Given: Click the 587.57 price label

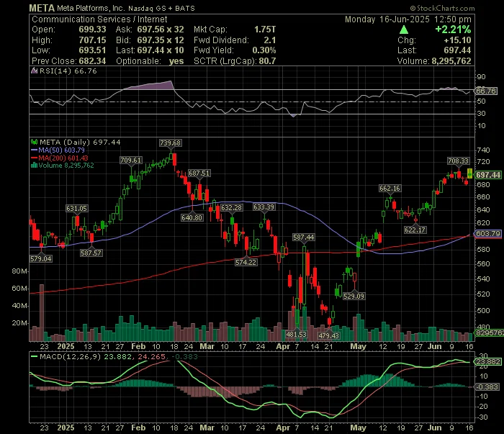Looking at the screenshot, I should tap(91, 253).
